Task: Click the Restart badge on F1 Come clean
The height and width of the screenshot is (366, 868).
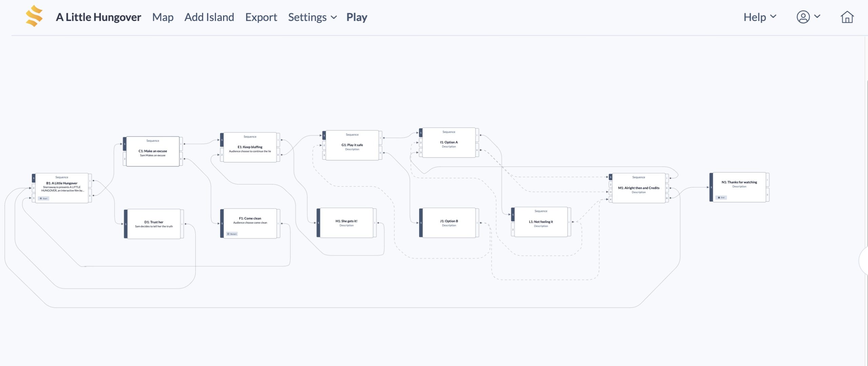Action: click(x=232, y=233)
